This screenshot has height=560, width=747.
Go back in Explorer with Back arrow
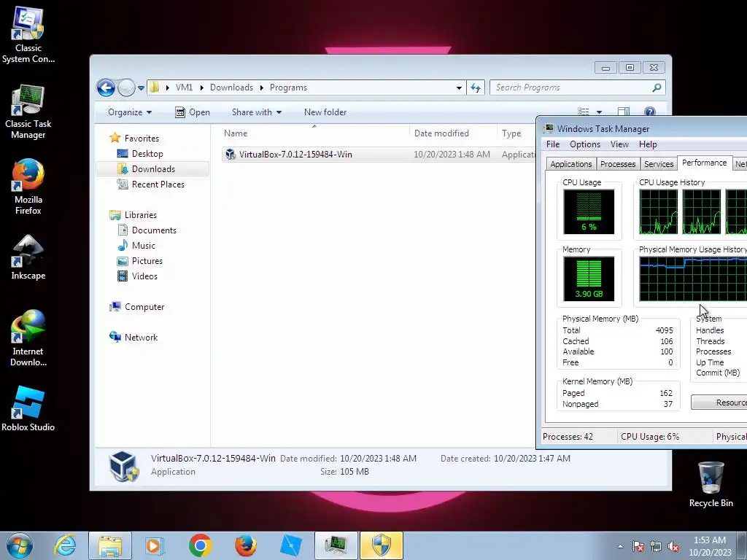[106, 87]
